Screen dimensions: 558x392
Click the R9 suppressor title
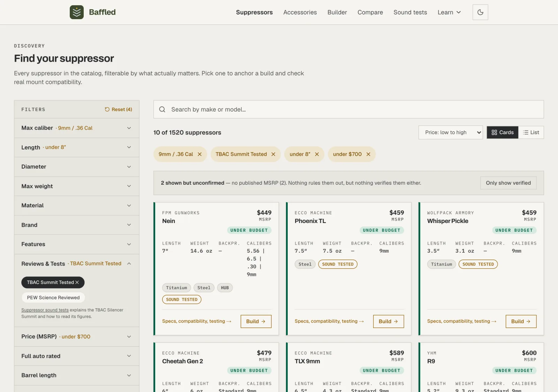(x=431, y=361)
